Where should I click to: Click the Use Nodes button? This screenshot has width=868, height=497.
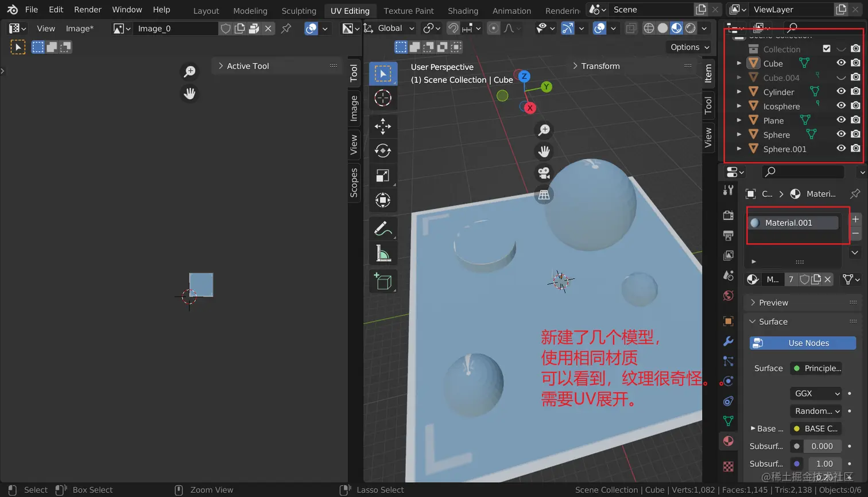(x=803, y=343)
